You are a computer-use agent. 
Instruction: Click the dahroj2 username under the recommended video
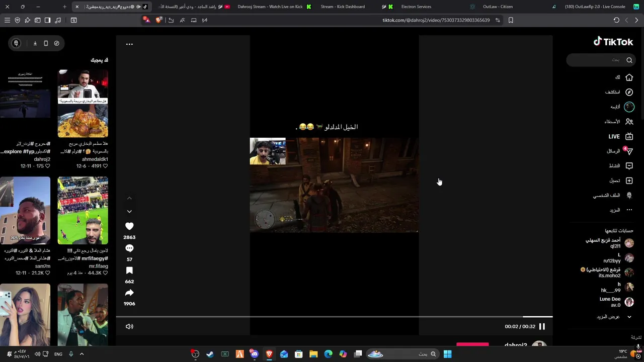[x=42, y=159]
